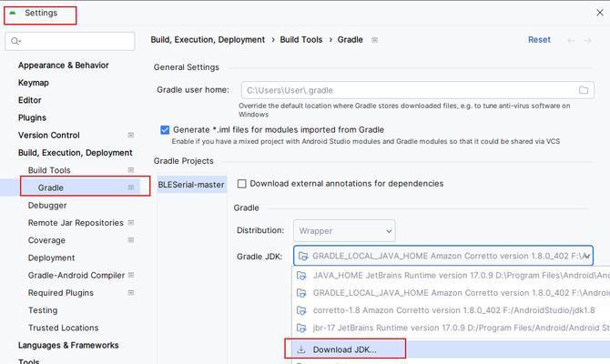Image resolution: width=610 pixels, height=364 pixels.
Task: Click project-level icon beside Remote Jar Repositories
Action: click(x=131, y=222)
